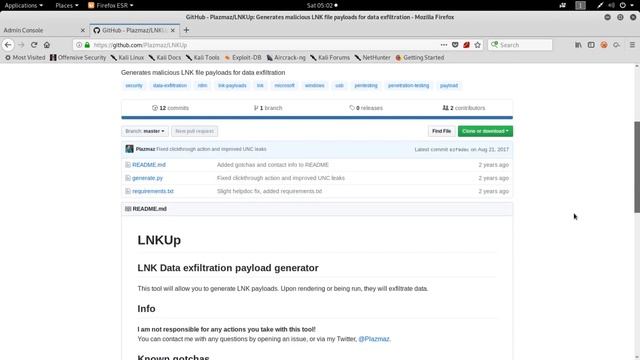Click the Firefox search box
The image size is (640, 360).
[x=520, y=45]
